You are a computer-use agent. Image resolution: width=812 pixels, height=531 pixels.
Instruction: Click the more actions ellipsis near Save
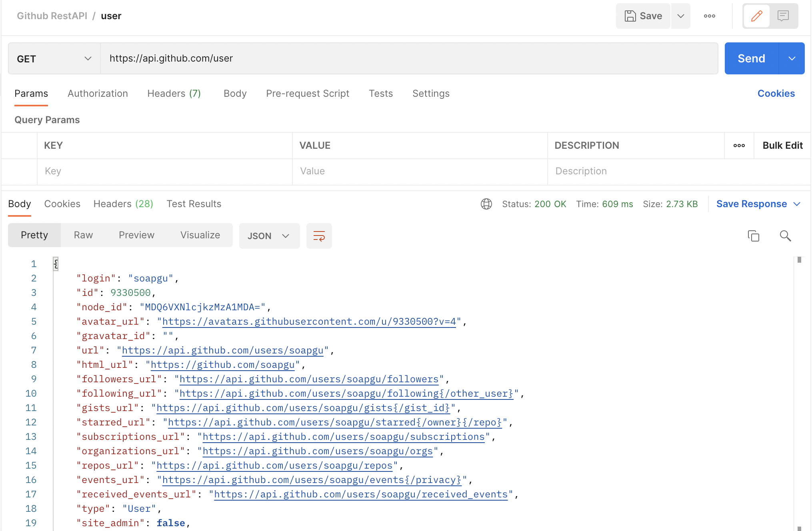(710, 16)
